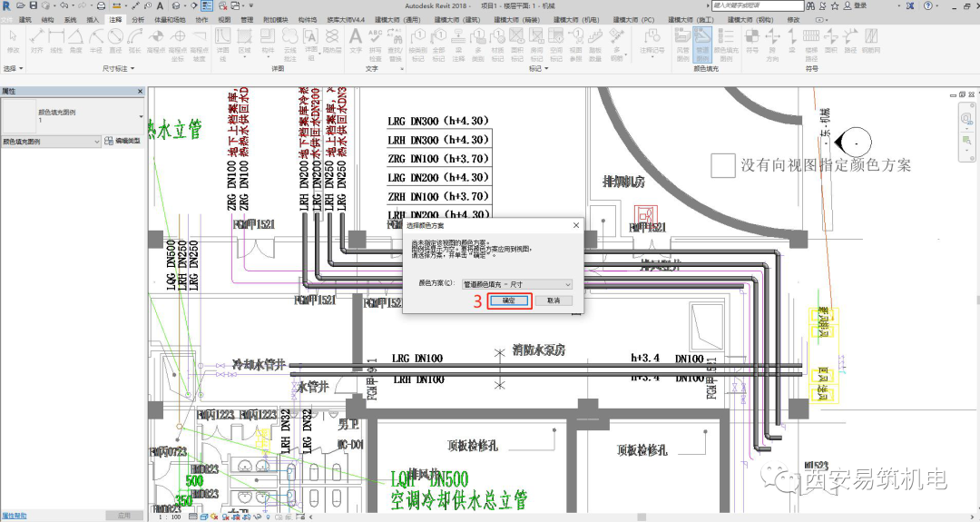
Task: Select the 弧长 arc length dimension tool
Action: click(x=134, y=41)
